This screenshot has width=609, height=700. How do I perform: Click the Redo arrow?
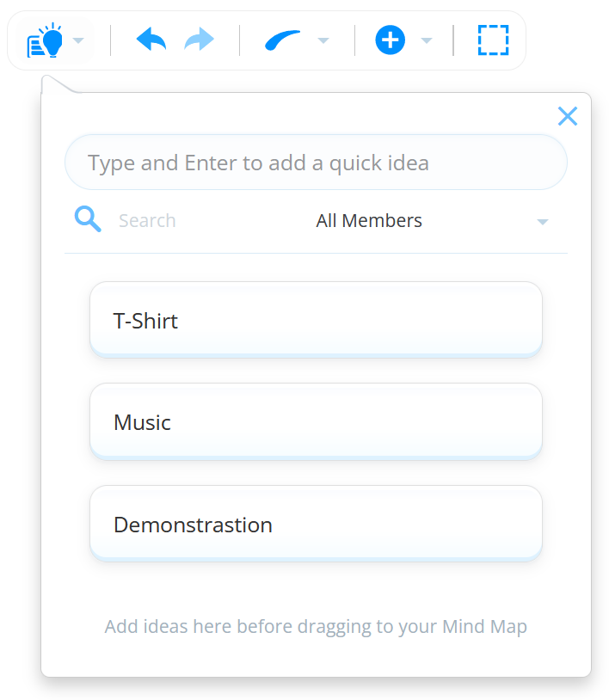pyautogui.click(x=200, y=40)
